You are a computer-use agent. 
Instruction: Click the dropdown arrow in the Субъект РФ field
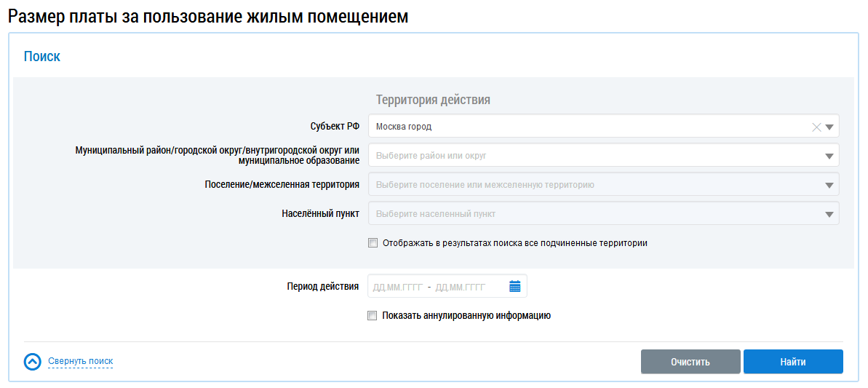pyautogui.click(x=829, y=127)
